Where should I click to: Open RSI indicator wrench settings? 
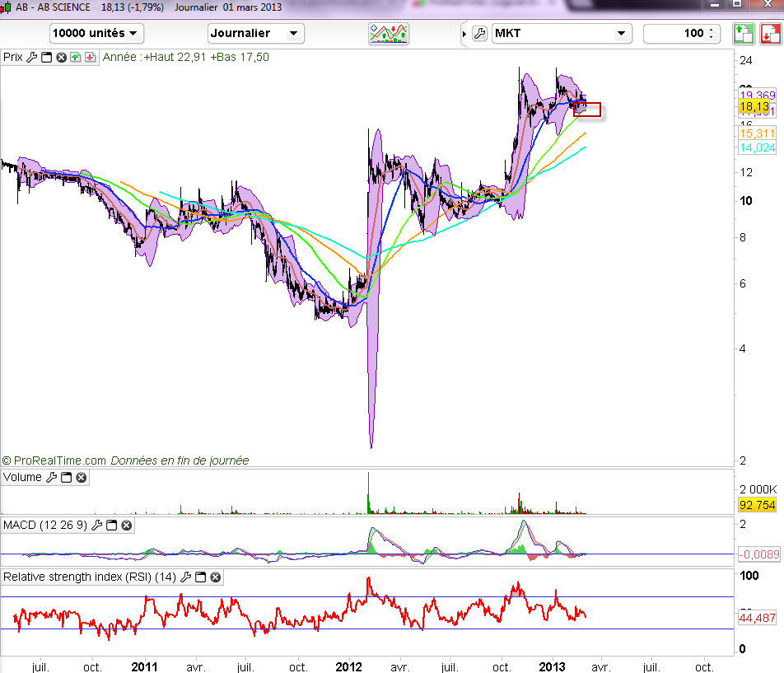point(186,577)
